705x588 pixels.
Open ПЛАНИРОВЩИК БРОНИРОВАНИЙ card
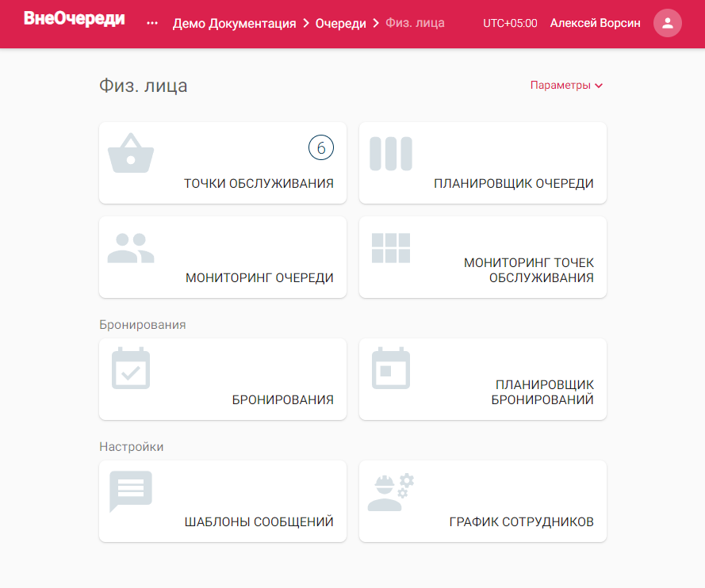(x=483, y=379)
